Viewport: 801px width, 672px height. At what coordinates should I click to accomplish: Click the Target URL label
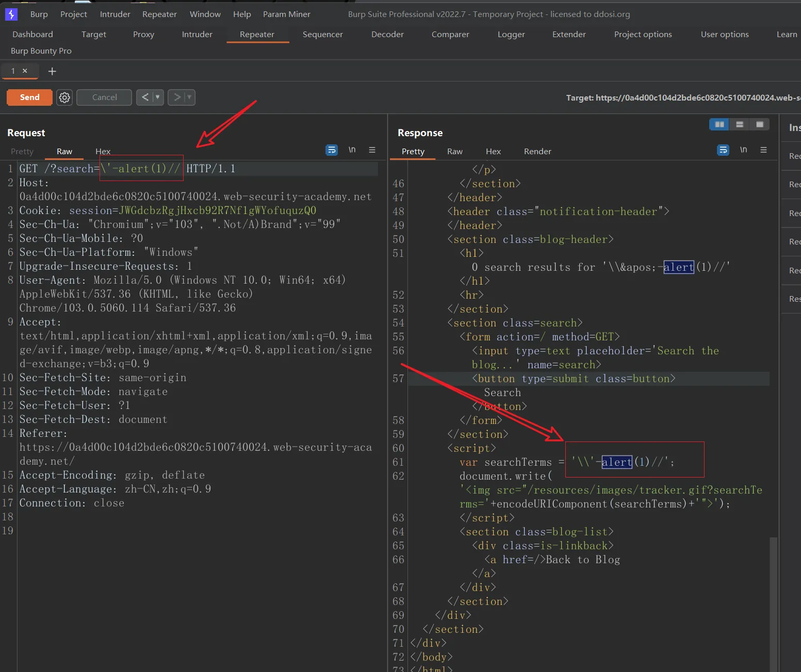pyautogui.click(x=683, y=97)
